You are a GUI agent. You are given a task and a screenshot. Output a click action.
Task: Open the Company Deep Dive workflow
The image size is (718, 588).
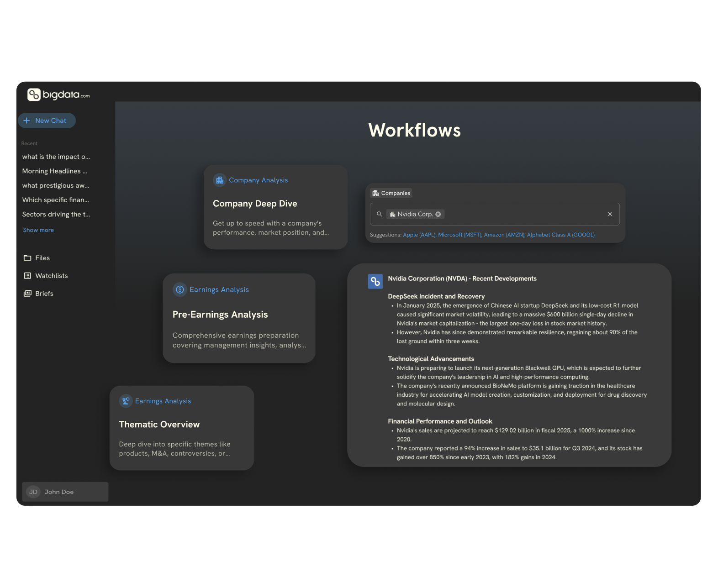pos(275,207)
